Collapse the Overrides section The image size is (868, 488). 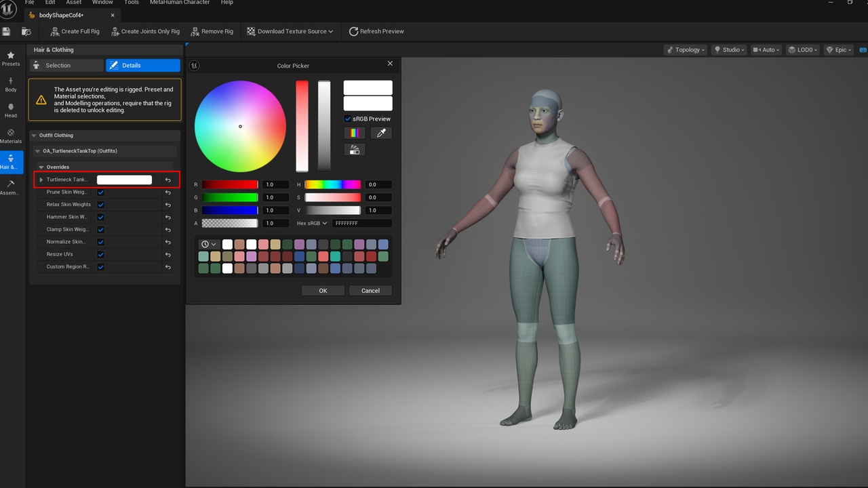tap(41, 167)
